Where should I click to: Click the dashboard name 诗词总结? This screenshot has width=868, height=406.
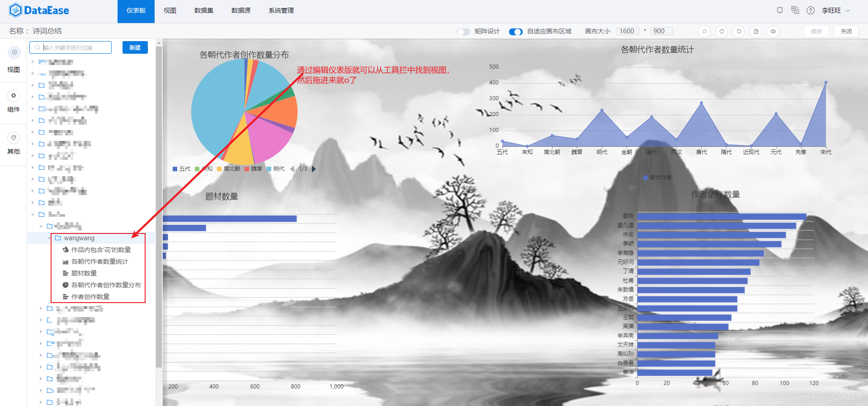47,31
